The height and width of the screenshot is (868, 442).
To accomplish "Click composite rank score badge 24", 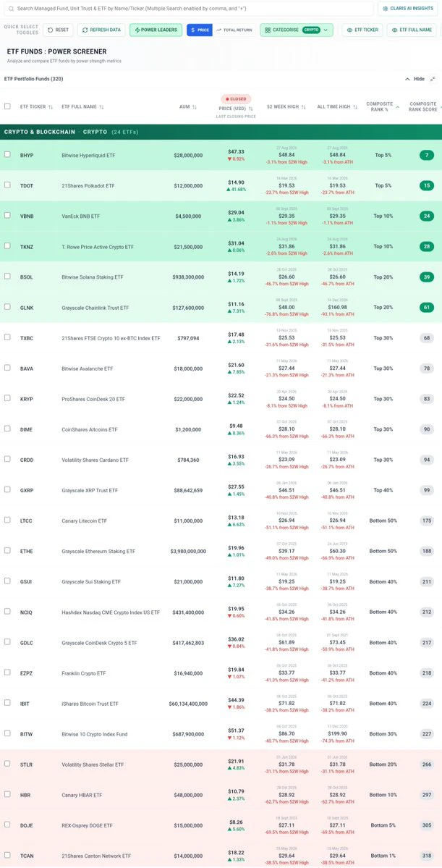I will click(x=427, y=216).
